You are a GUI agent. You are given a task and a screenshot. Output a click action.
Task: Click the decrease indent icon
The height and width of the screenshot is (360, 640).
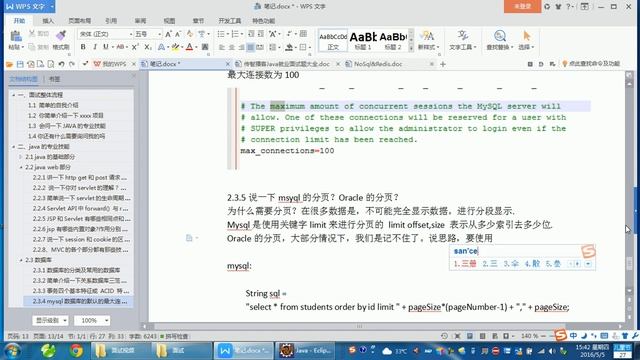click(x=251, y=34)
